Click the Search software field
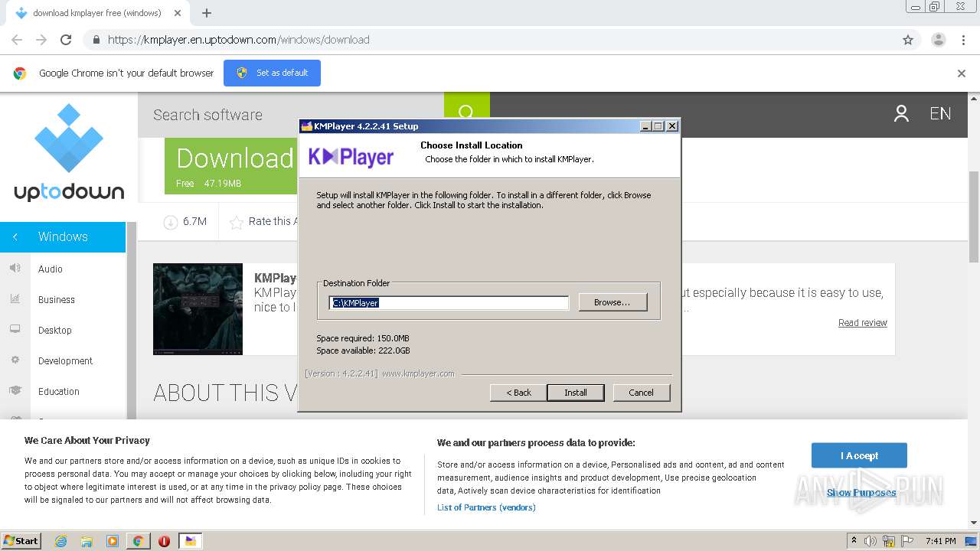The height and width of the screenshot is (551, 980). pos(291,115)
